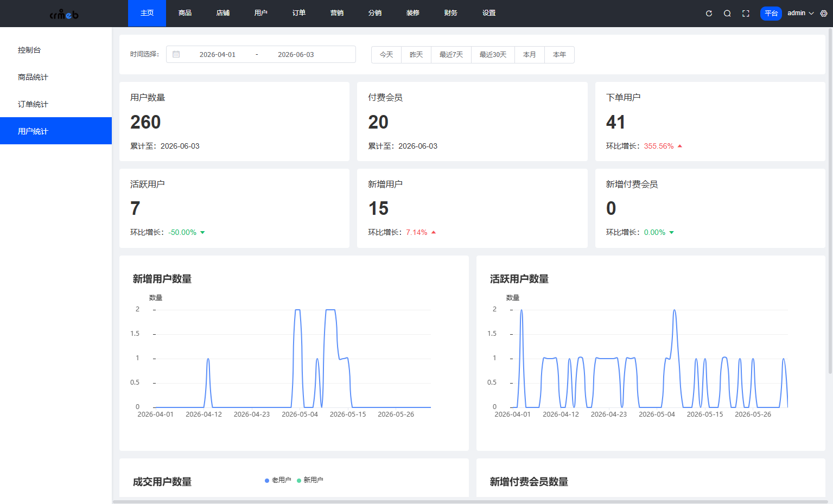
Task: Toggle fullscreen mode icon
Action: (x=746, y=14)
